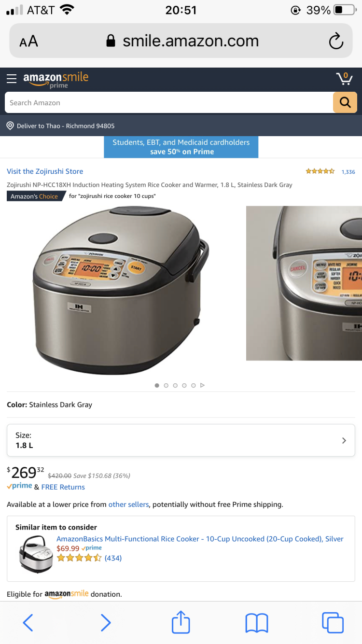The height and width of the screenshot is (644, 362).
Task: Visit the Zojirushi Store
Action: click(x=45, y=171)
